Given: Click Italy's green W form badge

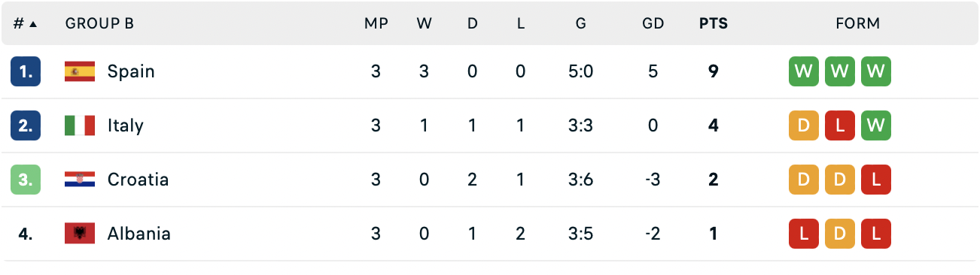Looking at the screenshot, I should coord(876,125).
